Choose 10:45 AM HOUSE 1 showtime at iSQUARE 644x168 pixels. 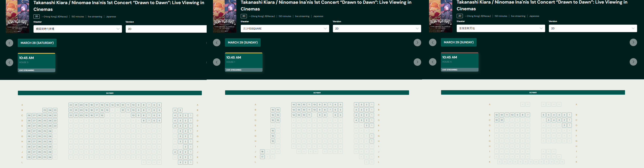pyautogui.click(x=244, y=62)
